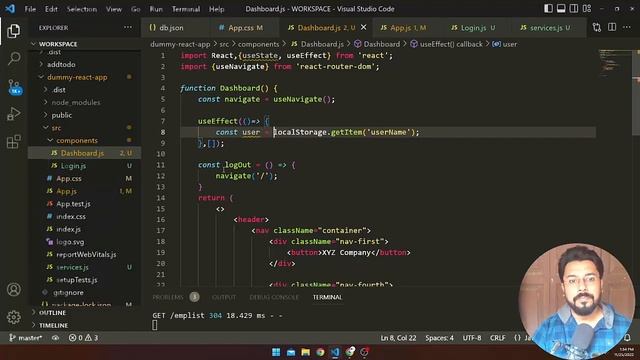The width and height of the screenshot is (640, 360).
Task: Open the Search view in activity bar
Action: click(x=14, y=58)
